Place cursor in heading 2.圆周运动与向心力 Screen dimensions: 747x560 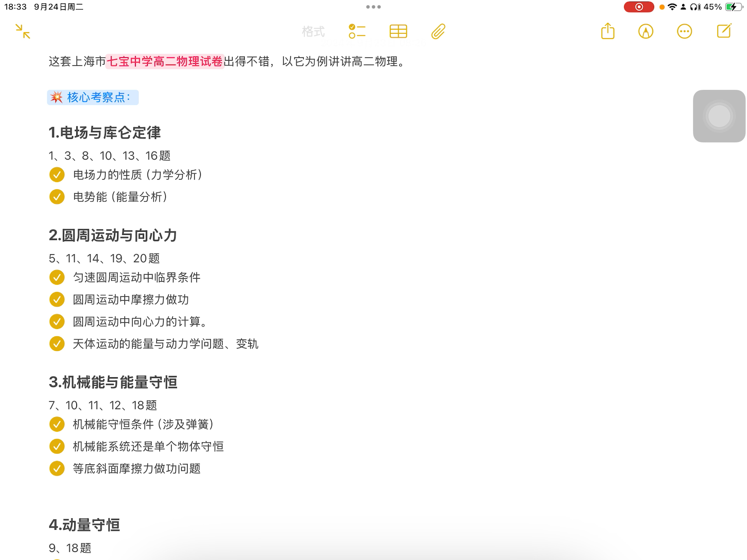pyautogui.click(x=113, y=235)
